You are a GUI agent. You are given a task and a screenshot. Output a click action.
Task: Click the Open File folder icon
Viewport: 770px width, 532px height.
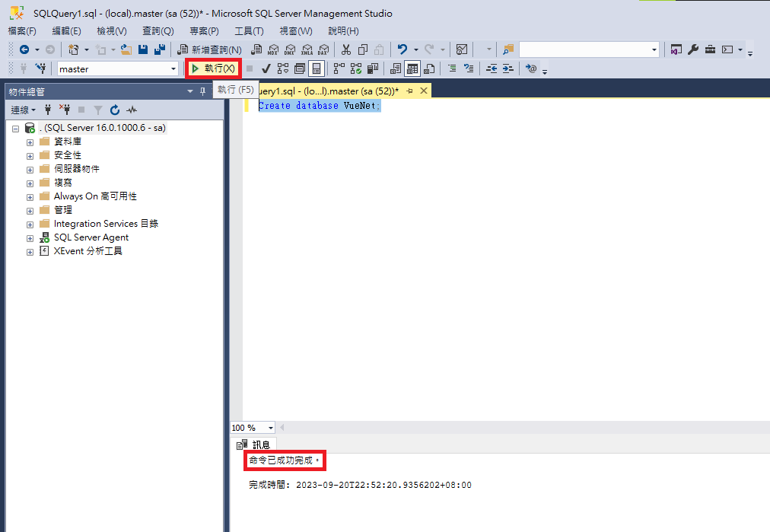pyautogui.click(x=126, y=49)
